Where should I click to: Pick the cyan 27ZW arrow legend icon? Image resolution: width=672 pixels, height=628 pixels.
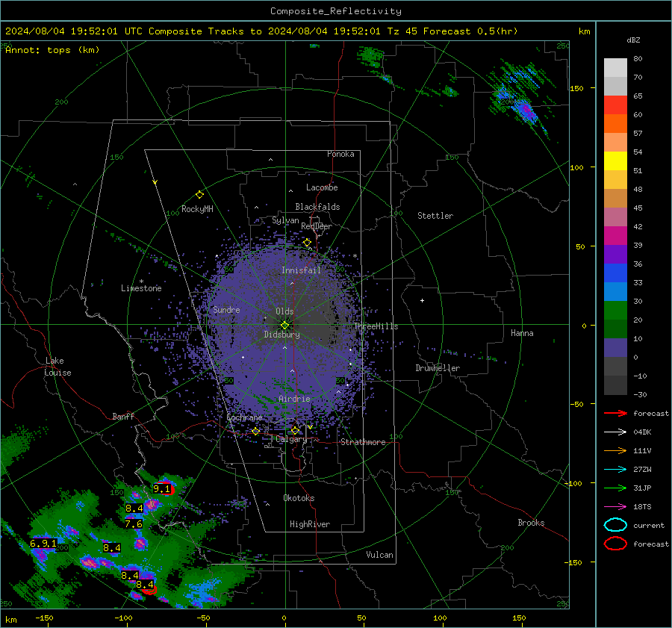(x=615, y=470)
